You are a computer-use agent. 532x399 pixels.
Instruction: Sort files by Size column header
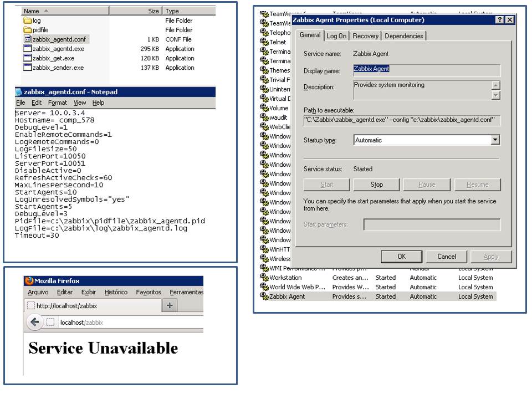tap(136, 11)
